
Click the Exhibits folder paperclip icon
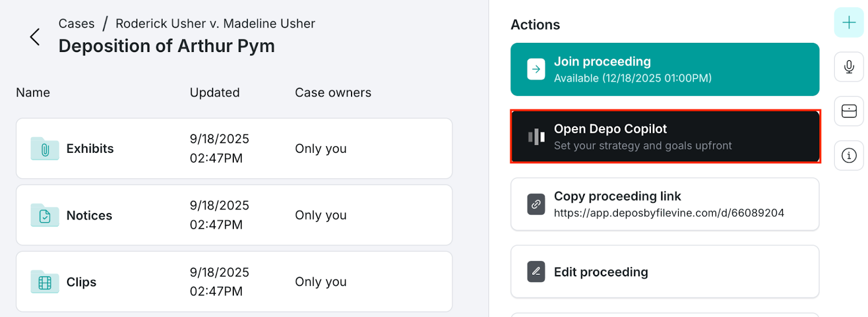[44, 149]
